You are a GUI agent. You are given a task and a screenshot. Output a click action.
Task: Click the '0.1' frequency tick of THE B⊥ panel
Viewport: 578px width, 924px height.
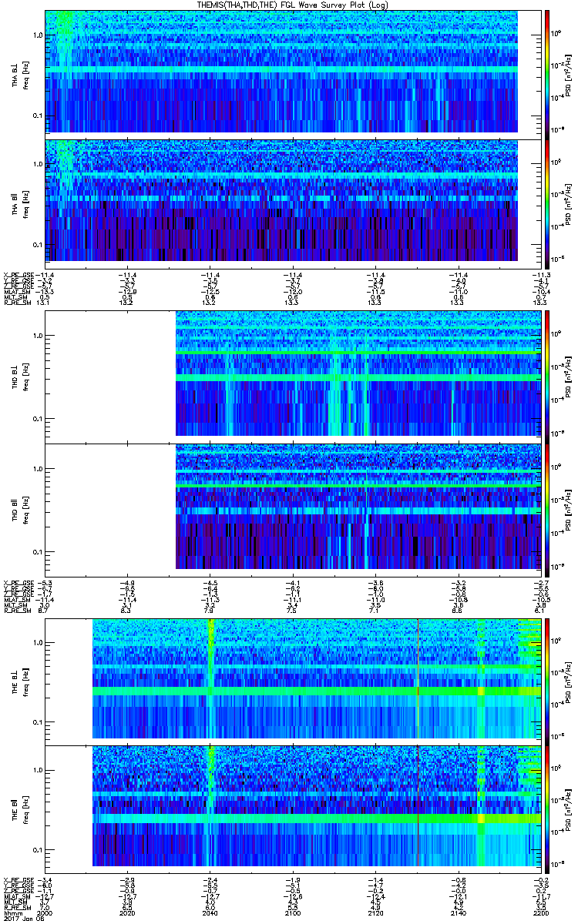37,722
